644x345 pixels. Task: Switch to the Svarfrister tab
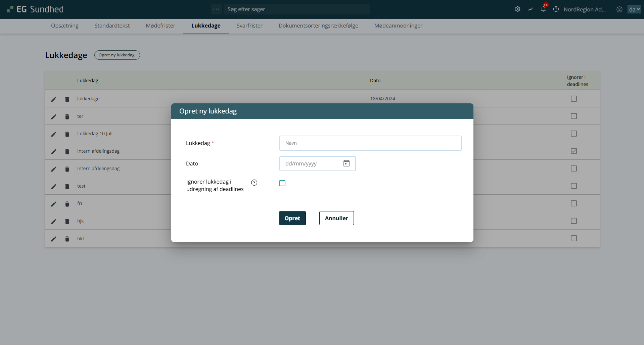pyautogui.click(x=249, y=26)
